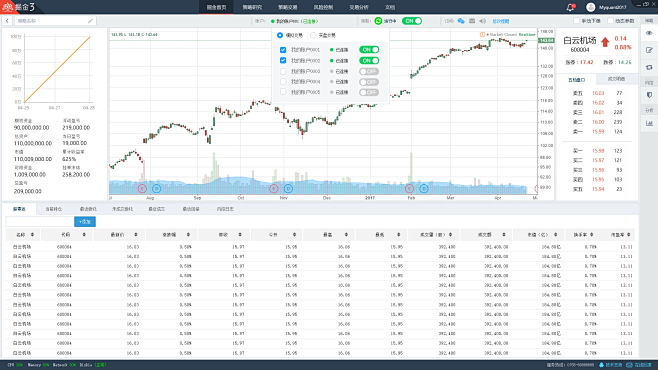The image size is (658, 370).
Task: Click the red circle marker near Feb
Action: (x=410, y=188)
